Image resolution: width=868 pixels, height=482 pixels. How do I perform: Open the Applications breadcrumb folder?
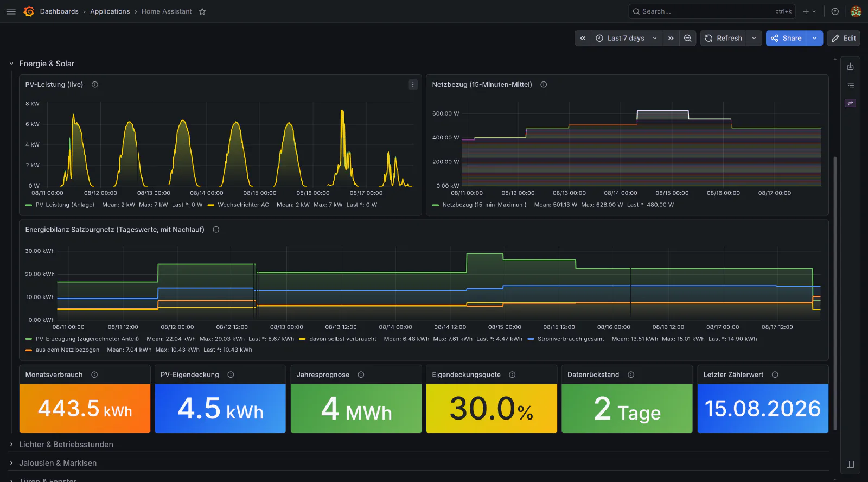point(110,11)
